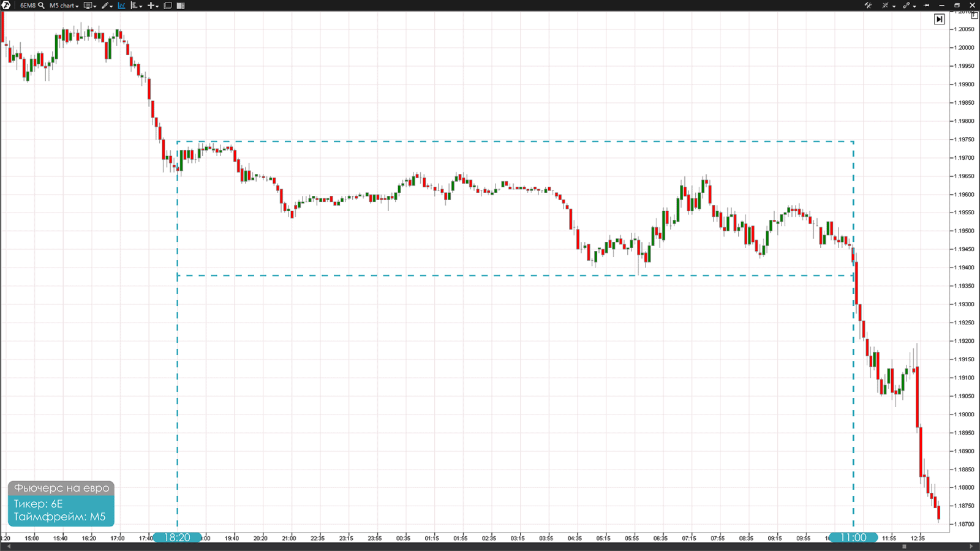The width and height of the screenshot is (980, 551).
Task: Expand the M5 chart timeframe dropdown
Action: coord(64,6)
